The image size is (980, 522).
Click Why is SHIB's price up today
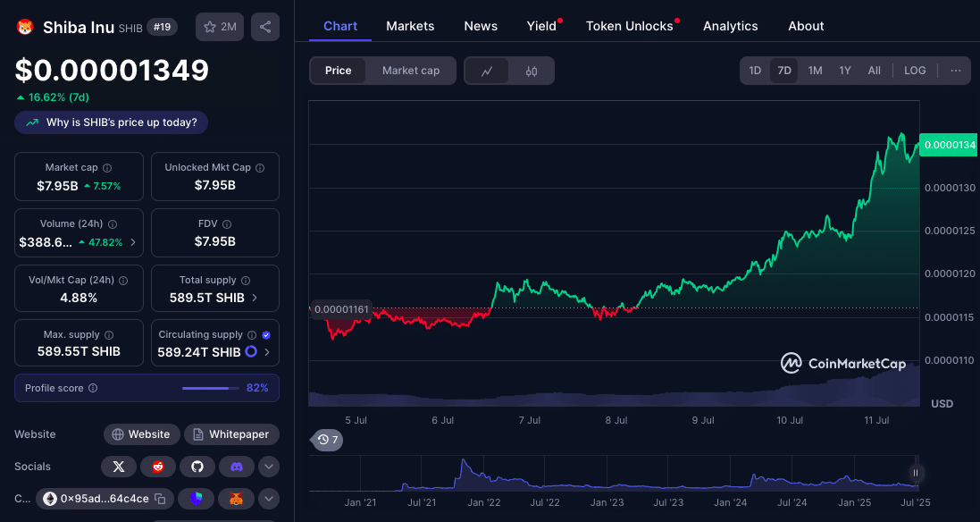112,122
